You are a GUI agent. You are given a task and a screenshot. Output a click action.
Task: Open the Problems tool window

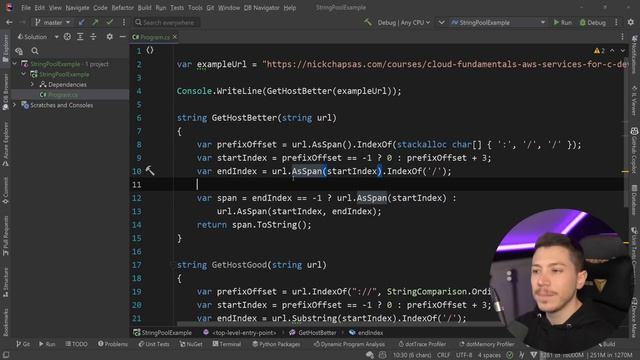[x=113, y=344]
